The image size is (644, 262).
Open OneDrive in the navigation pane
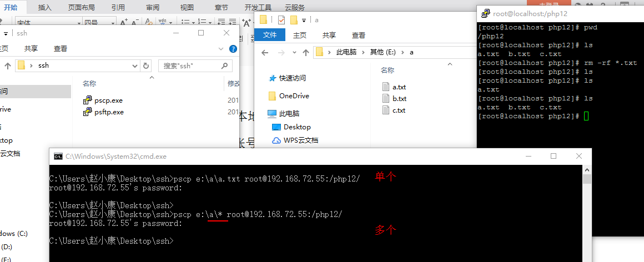[x=294, y=96]
